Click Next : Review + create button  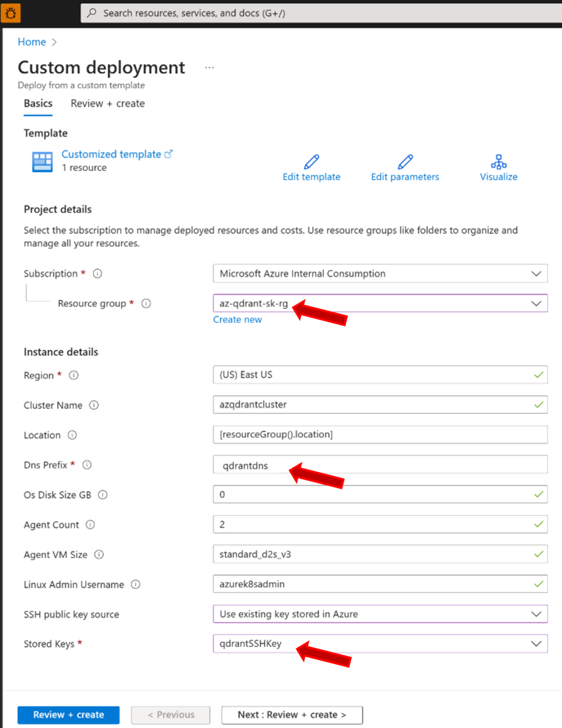(x=292, y=715)
